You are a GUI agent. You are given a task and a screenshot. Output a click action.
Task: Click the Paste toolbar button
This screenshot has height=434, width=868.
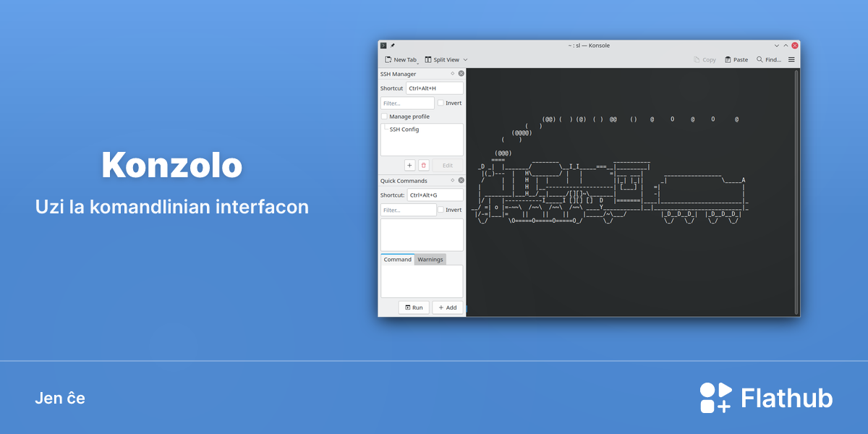(736, 59)
